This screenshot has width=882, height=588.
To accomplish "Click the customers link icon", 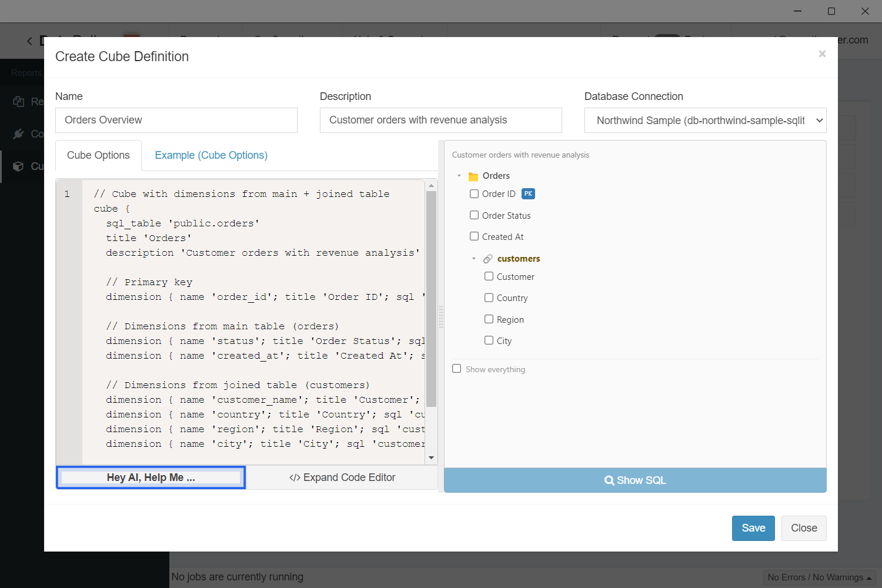I will click(x=488, y=259).
